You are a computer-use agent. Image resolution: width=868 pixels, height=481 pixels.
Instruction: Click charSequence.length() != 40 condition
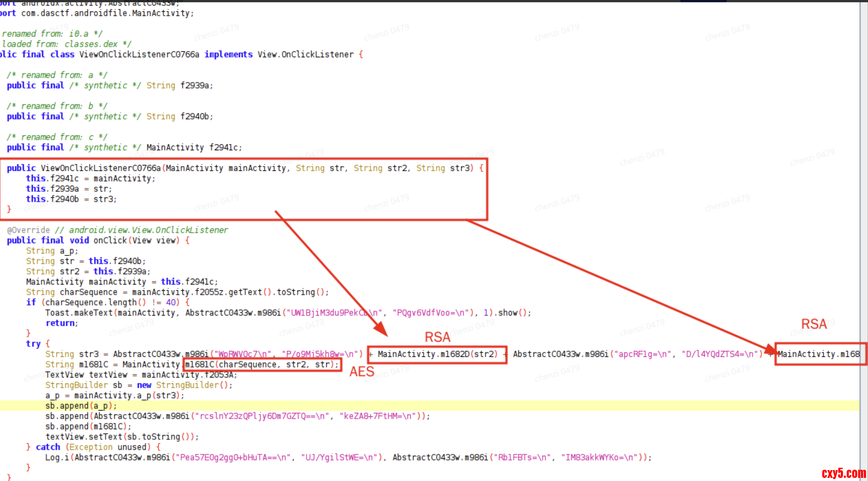pos(110,303)
